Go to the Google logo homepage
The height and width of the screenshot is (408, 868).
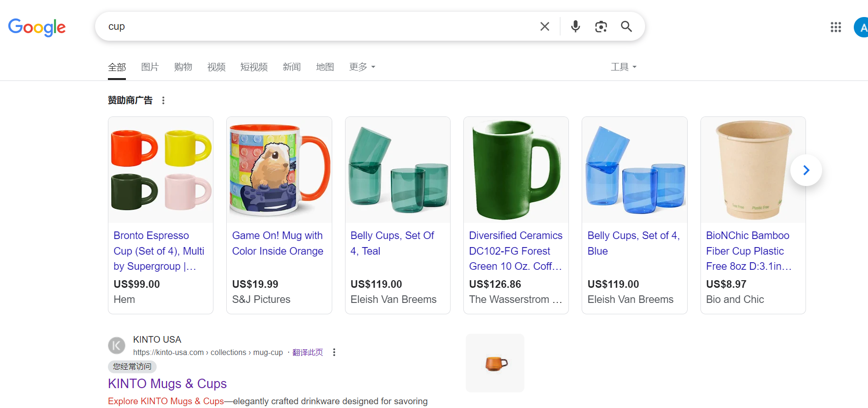click(37, 27)
